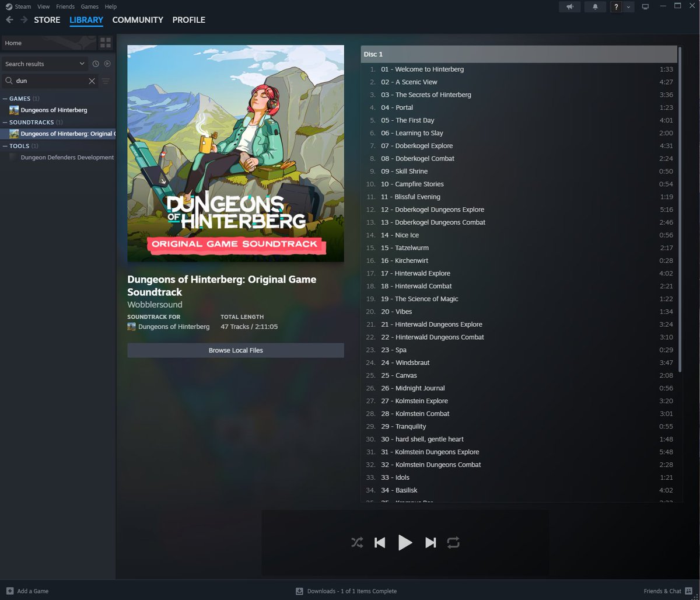Go to the LIBRARY tab
Screen dimensions: 700x600
pyautogui.click(x=86, y=20)
